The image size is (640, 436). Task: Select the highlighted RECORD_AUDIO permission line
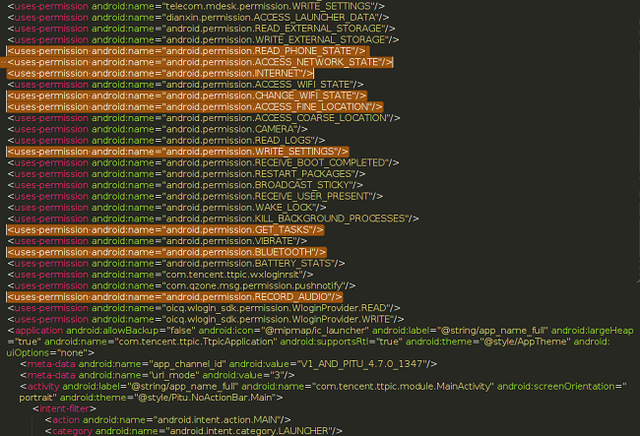point(175,297)
